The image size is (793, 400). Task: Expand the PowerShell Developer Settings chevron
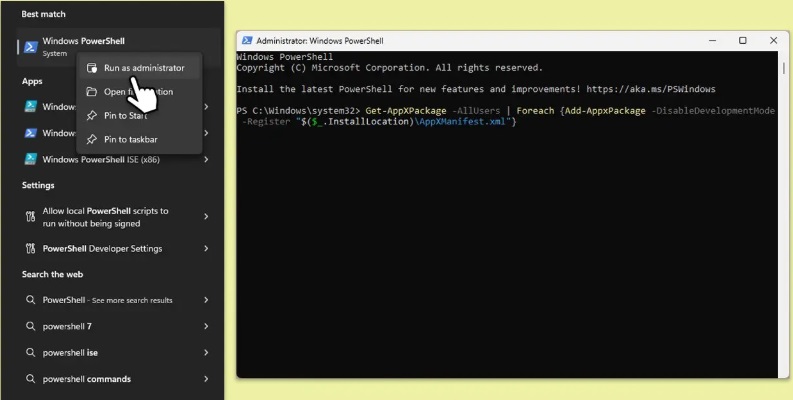[206, 248]
